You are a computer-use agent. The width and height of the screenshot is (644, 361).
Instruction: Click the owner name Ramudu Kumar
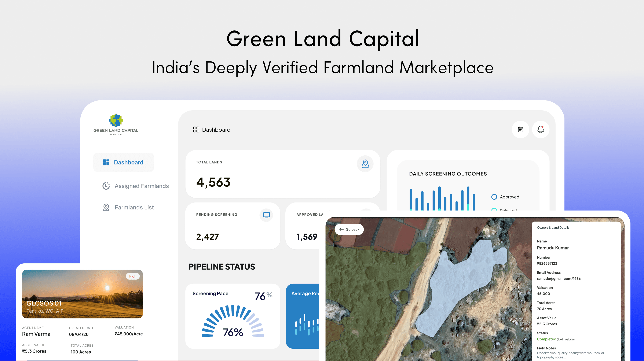point(553,248)
